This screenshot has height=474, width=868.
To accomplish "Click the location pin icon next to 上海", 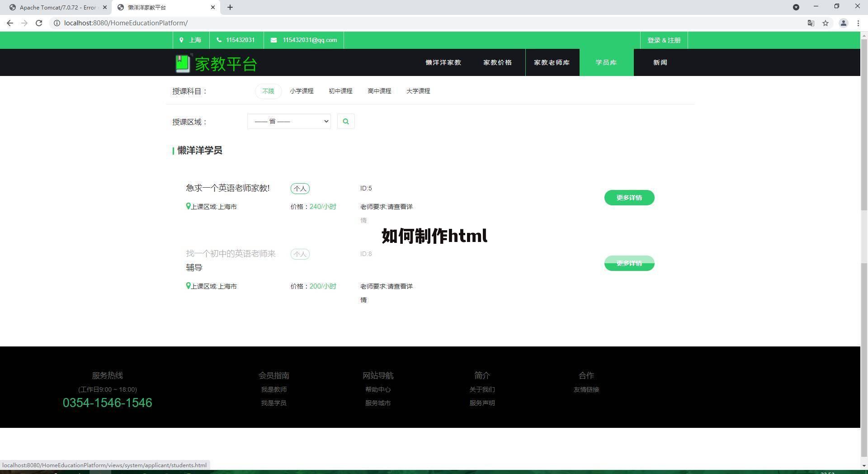I will click(181, 40).
